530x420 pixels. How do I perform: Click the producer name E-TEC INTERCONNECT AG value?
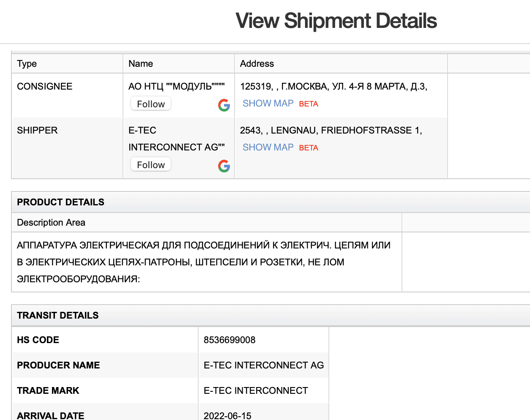coord(264,365)
